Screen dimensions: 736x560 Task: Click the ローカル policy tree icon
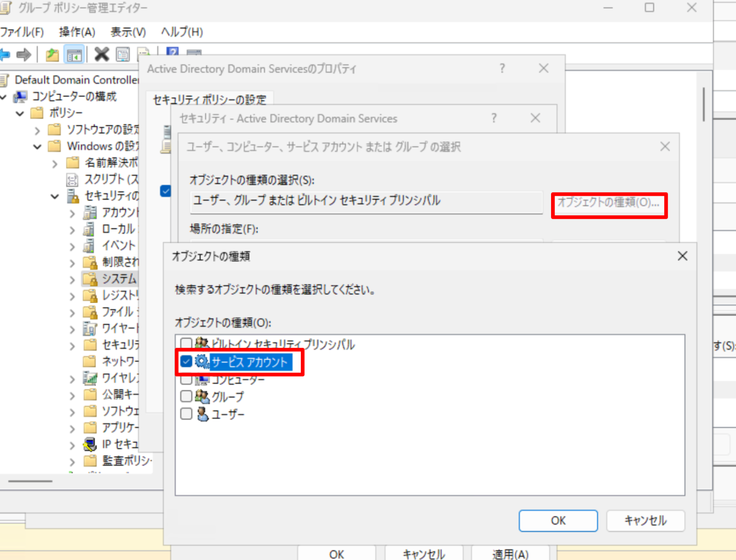point(89,229)
